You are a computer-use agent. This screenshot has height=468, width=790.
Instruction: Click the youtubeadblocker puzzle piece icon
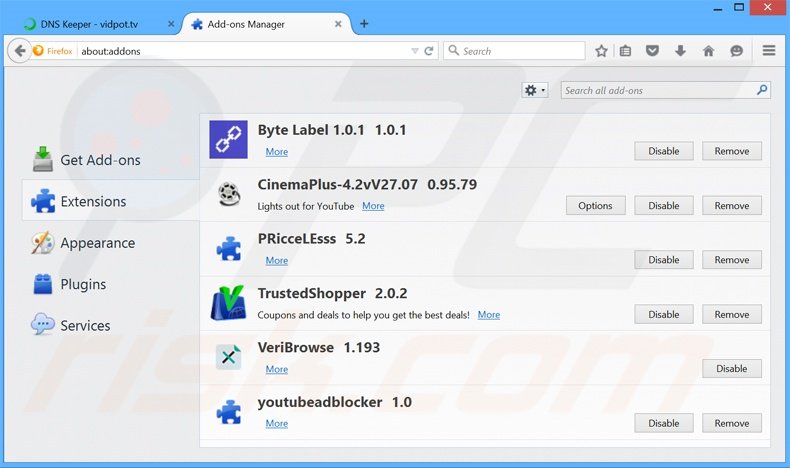(x=229, y=412)
